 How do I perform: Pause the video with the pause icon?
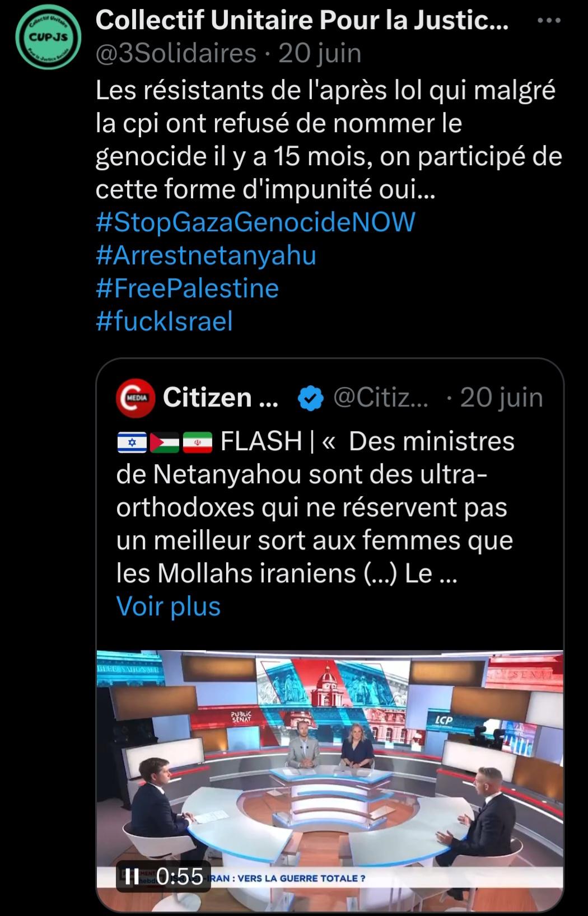132,876
